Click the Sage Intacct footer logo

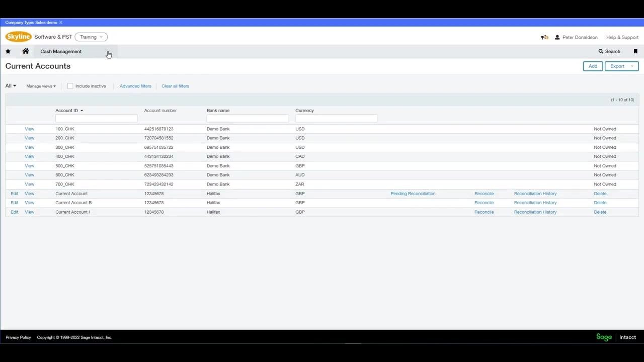point(616,337)
